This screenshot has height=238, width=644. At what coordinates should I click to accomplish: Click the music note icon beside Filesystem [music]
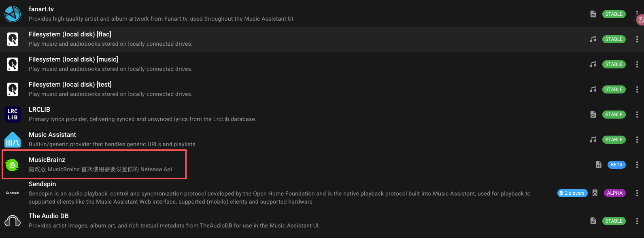tap(593, 64)
